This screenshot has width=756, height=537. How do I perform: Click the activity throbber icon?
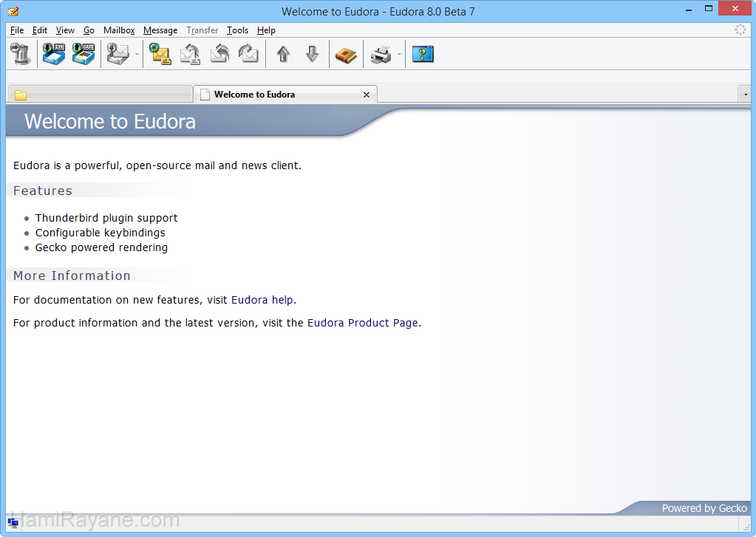pyautogui.click(x=740, y=30)
